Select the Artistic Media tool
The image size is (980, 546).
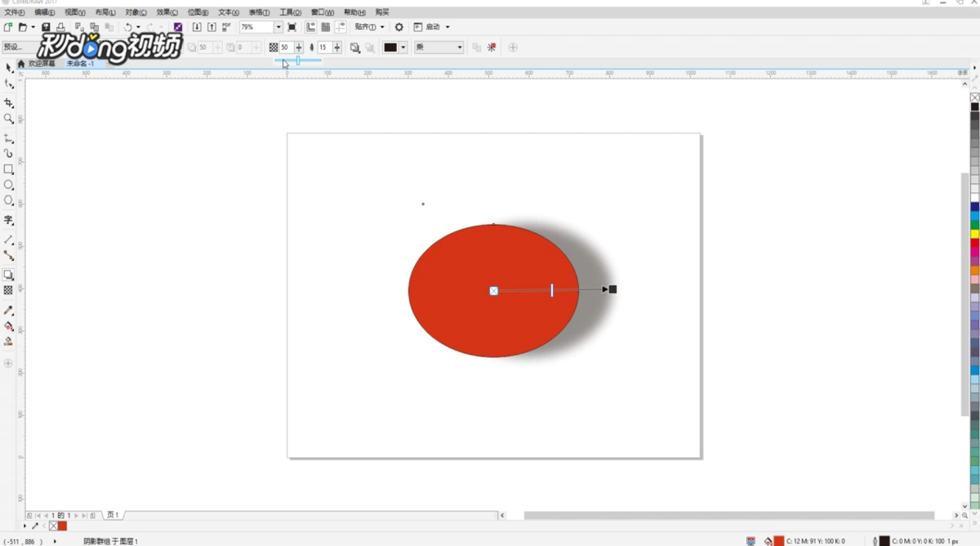pos(9,153)
